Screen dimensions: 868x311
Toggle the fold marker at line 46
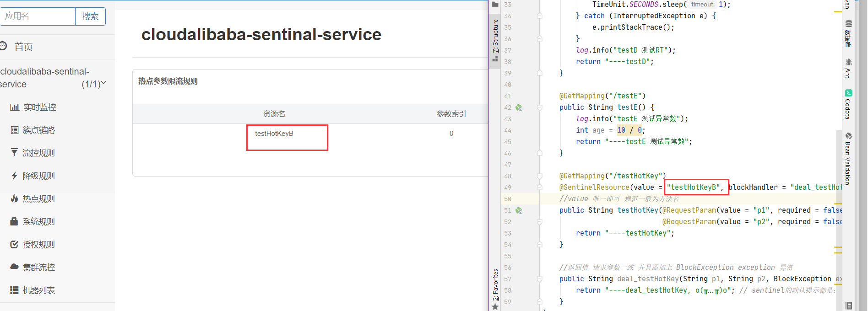pos(540,153)
